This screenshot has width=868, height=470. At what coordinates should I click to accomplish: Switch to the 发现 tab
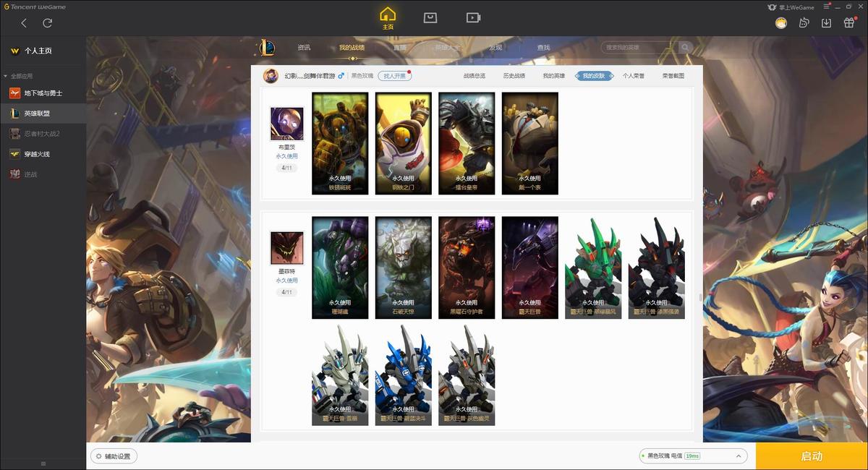point(495,48)
